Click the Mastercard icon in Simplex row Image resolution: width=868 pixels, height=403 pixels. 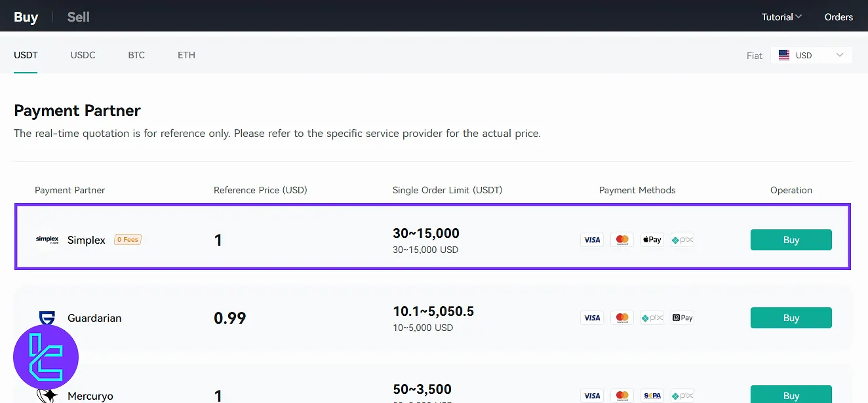[622, 240]
